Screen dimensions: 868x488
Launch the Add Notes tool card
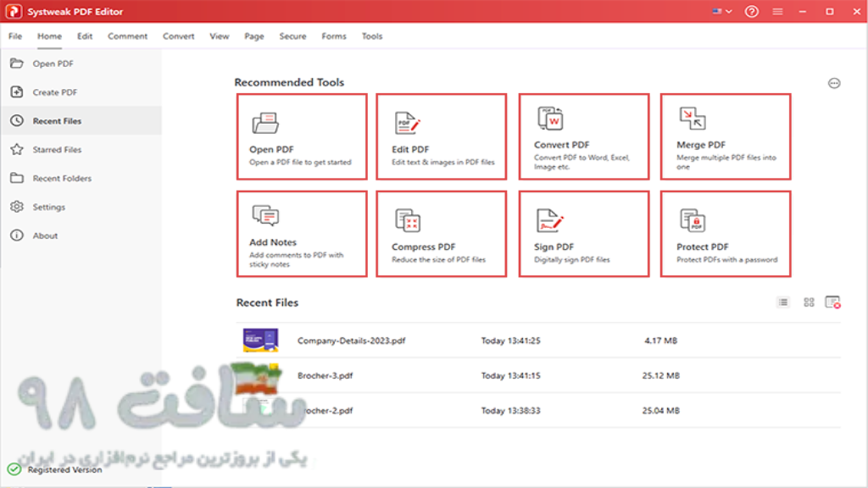[302, 234]
